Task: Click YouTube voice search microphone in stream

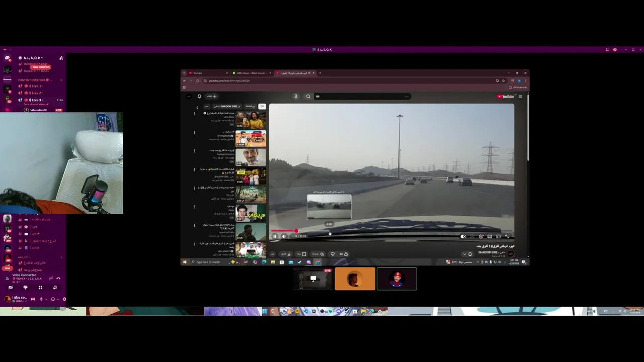Action: coord(296,96)
